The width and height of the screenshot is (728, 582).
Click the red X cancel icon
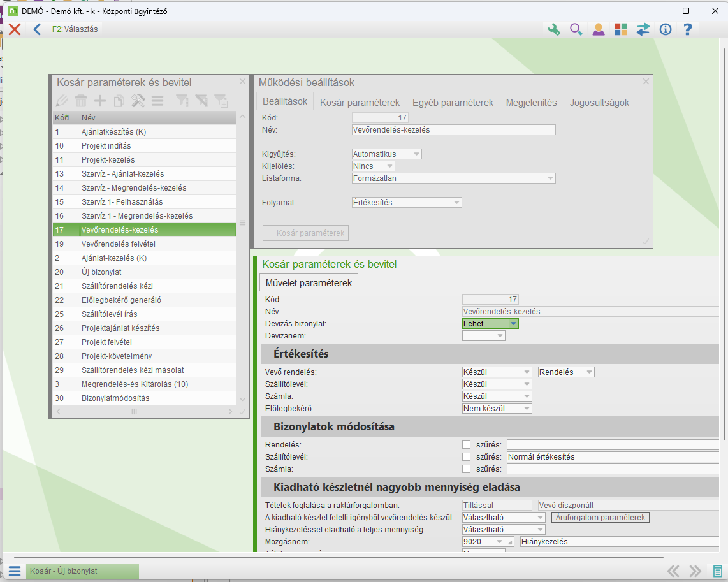pyautogui.click(x=15, y=29)
